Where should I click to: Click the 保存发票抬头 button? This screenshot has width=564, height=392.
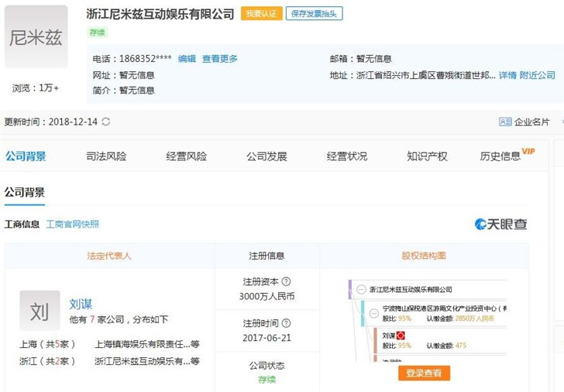pos(314,14)
